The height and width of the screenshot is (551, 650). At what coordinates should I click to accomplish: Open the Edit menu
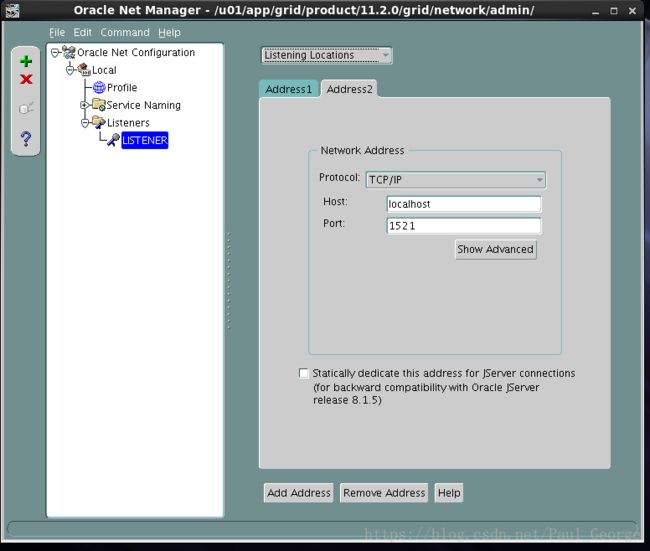[82, 32]
